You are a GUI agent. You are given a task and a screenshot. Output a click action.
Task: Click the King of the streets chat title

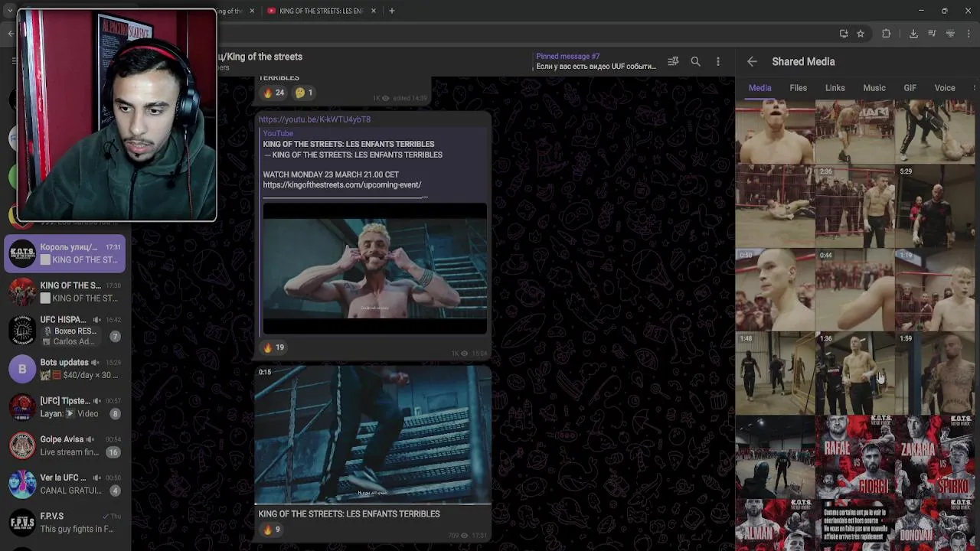pyautogui.click(x=260, y=57)
